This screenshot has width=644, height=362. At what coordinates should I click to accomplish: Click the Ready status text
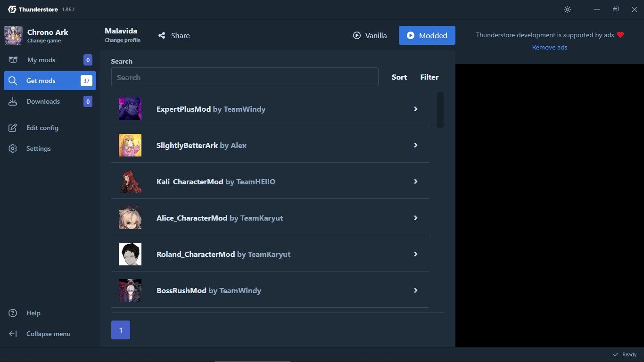click(629, 354)
